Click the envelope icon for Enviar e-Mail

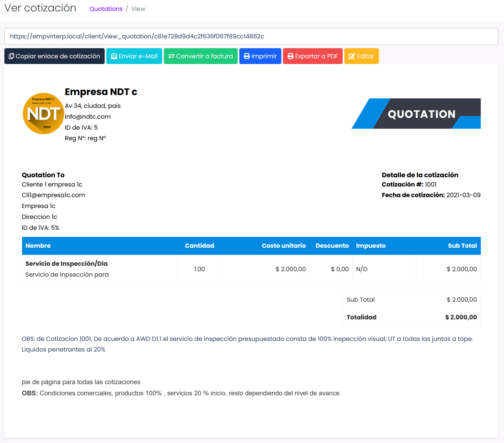coord(114,56)
